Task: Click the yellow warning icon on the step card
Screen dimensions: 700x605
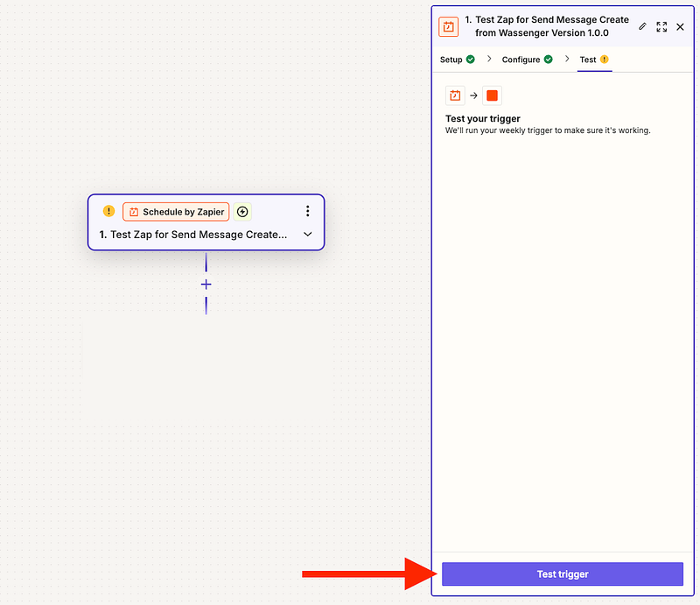Action: (x=108, y=211)
